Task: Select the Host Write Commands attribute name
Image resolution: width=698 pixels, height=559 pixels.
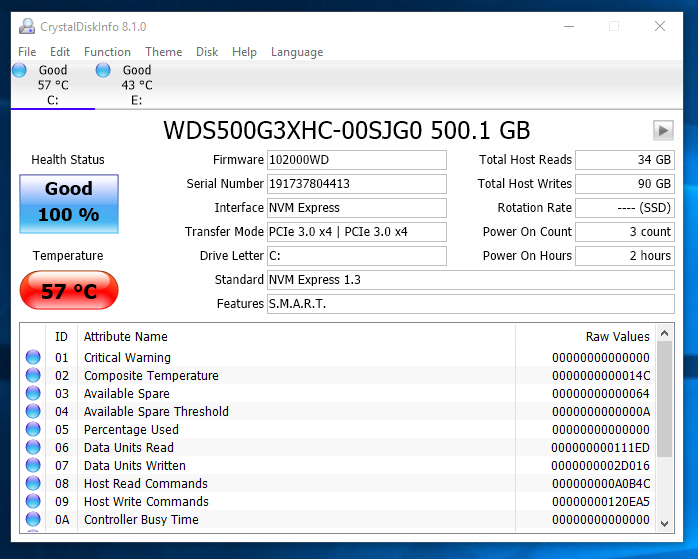Action: click(146, 502)
